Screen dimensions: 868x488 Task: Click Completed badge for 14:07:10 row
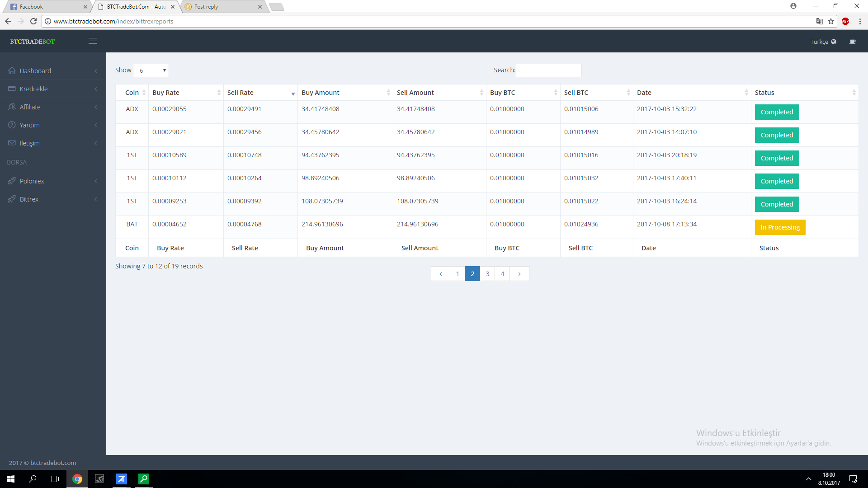[777, 135]
